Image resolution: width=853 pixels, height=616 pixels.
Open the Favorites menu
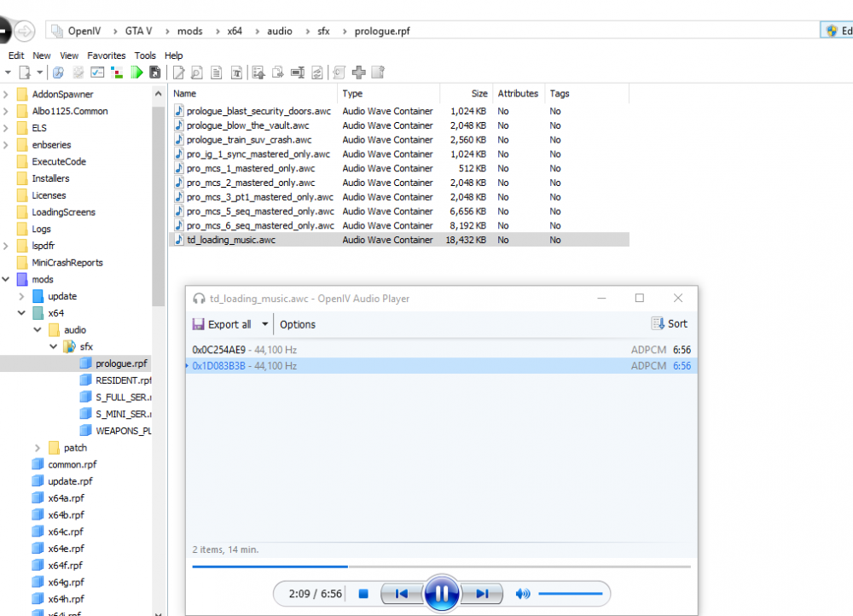106,55
